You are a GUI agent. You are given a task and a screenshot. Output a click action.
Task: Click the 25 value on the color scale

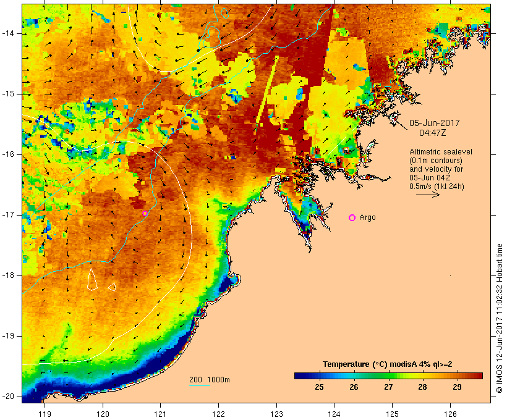point(319,387)
